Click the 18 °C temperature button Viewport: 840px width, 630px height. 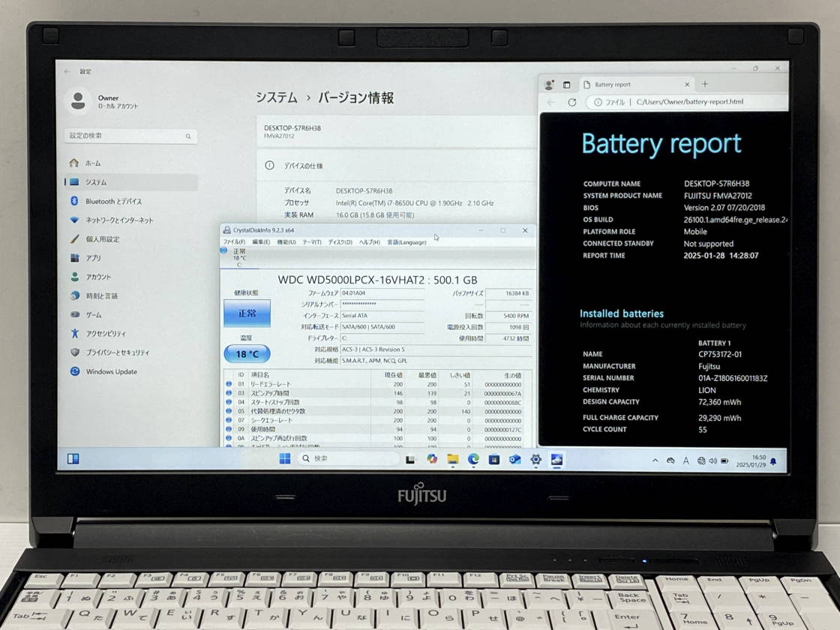[x=247, y=354]
